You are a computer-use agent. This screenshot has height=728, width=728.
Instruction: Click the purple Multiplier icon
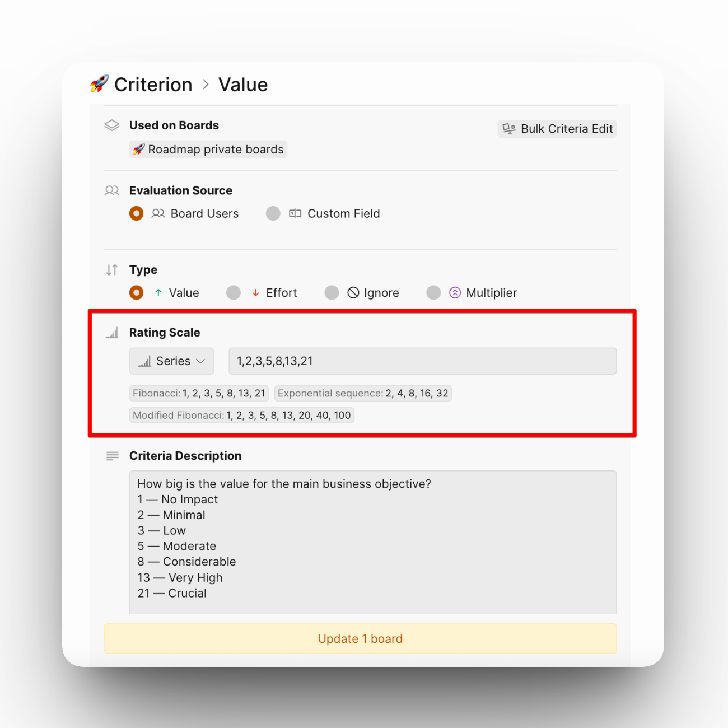pyautogui.click(x=455, y=293)
